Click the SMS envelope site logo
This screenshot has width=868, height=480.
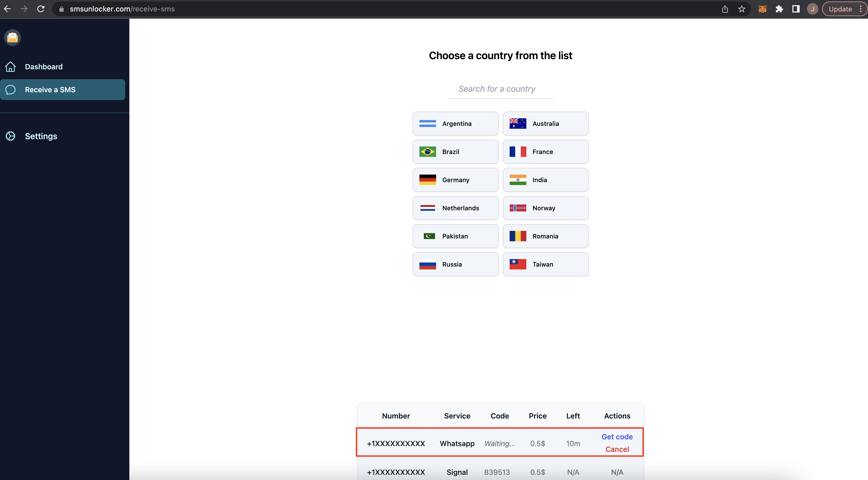coord(13,37)
